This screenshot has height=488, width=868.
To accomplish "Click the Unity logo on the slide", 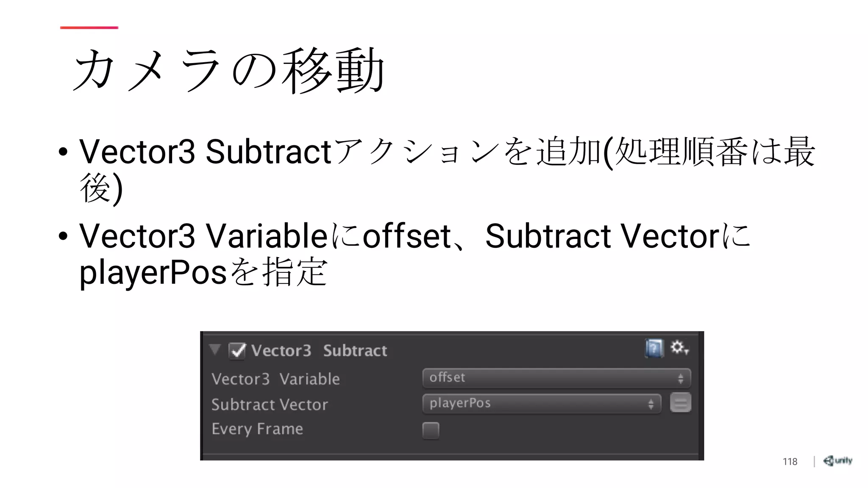I will pyautogui.click(x=837, y=461).
